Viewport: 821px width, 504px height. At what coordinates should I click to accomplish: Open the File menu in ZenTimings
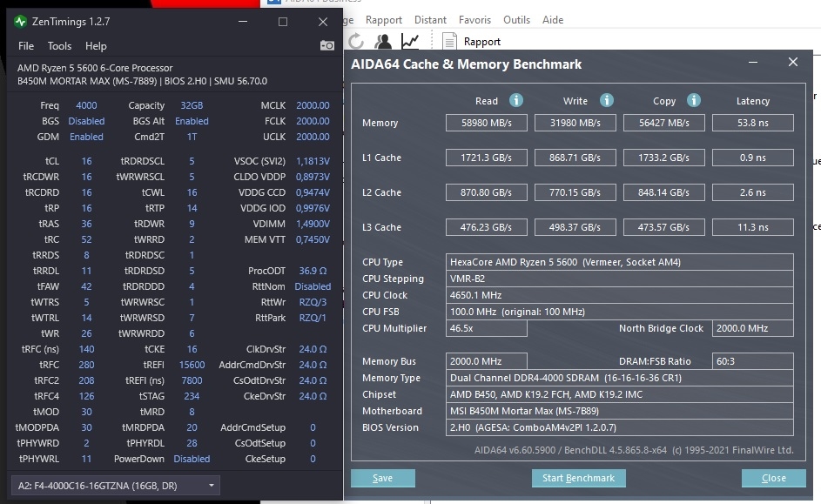(25, 46)
